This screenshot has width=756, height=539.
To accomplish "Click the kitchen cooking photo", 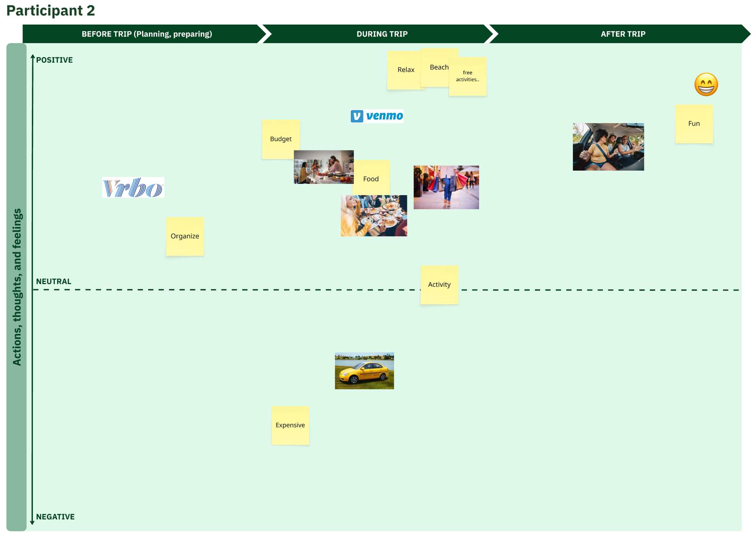I will [323, 167].
